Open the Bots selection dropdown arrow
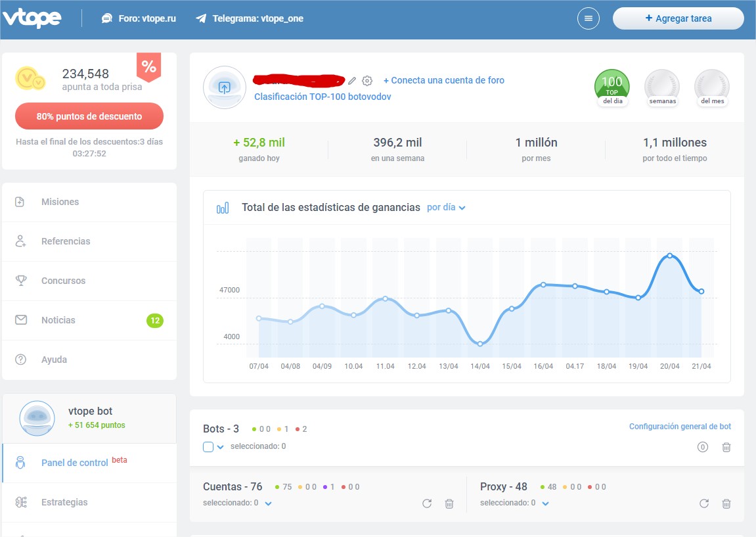 (220, 447)
